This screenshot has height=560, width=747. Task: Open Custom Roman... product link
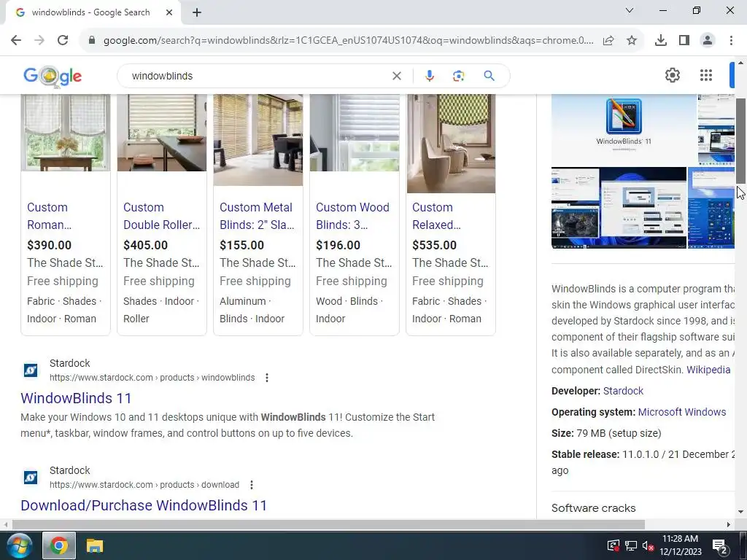[49, 216]
